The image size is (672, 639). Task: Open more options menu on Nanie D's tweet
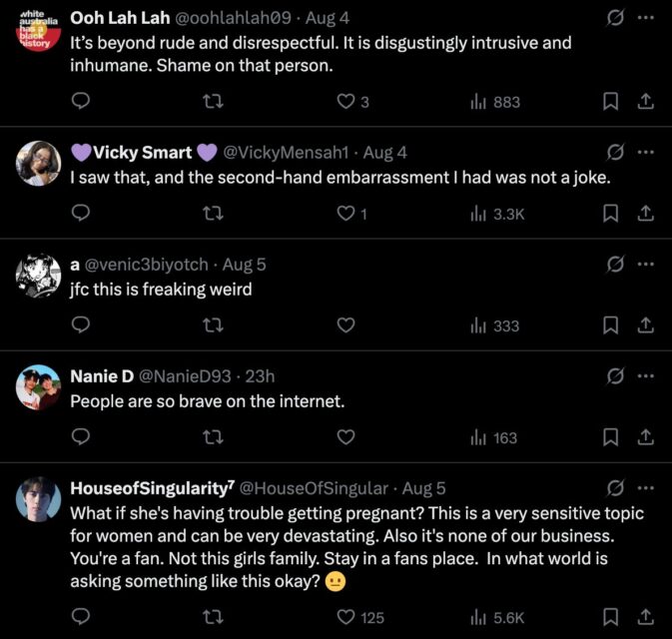click(645, 375)
